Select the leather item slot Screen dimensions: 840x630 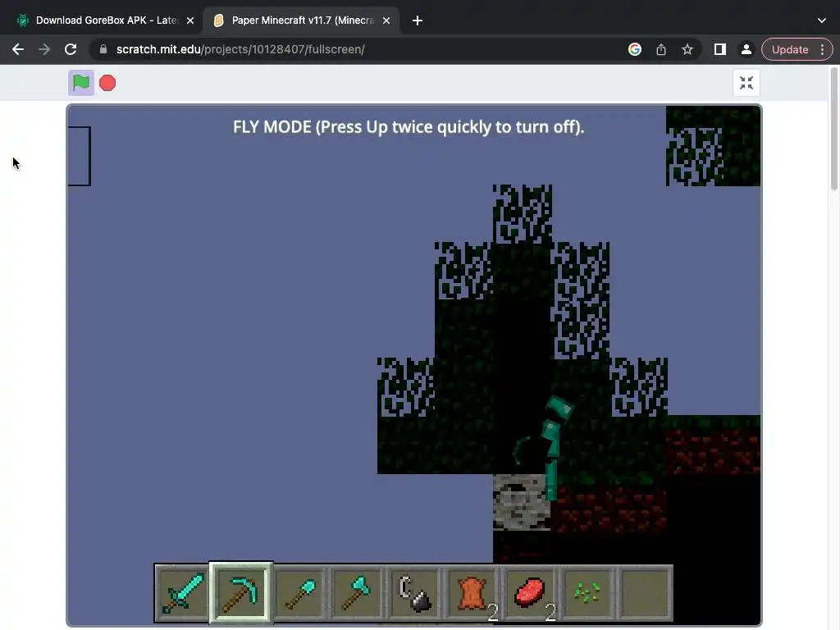point(472,592)
